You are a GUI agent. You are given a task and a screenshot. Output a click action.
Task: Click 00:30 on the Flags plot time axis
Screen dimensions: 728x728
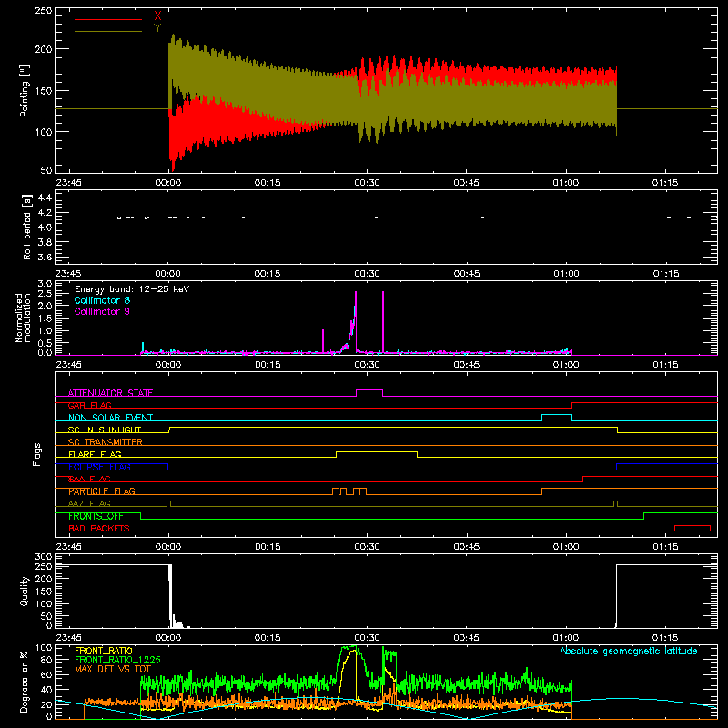click(x=367, y=547)
